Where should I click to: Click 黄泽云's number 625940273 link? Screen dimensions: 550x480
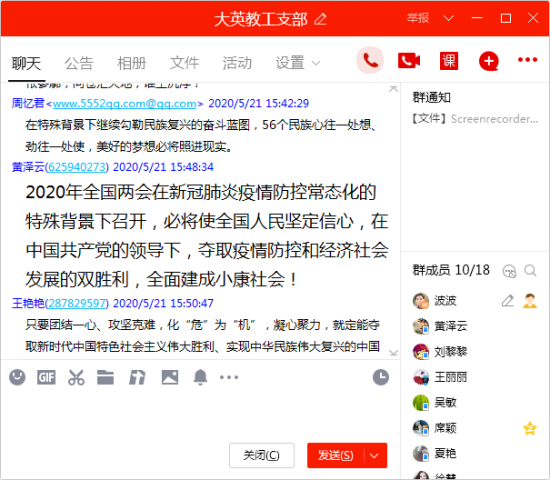pos(77,167)
